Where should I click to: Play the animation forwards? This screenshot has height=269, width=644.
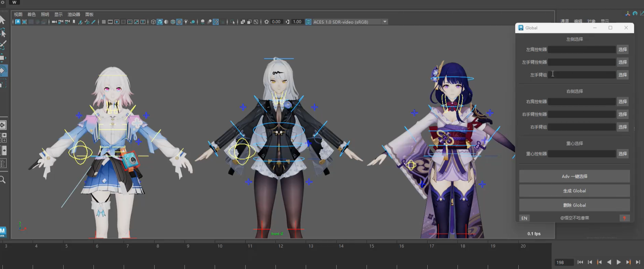click(619, 262)
